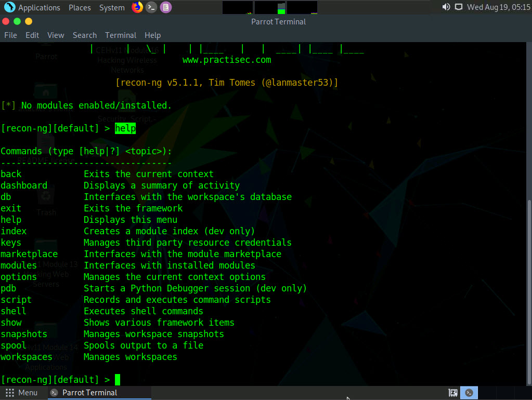Image resolution: width=532 pixels, height=400 pixels.
Task: Click the volume speaker icon
Action: pos(446,7)
